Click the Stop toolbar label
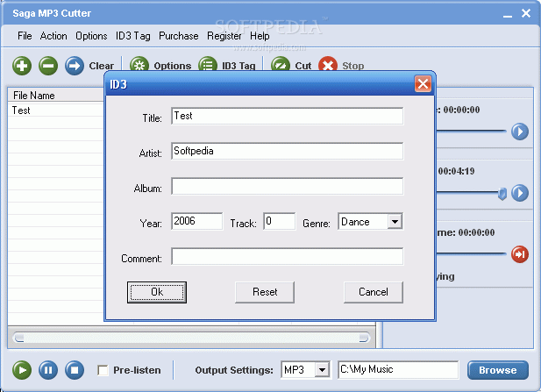The image size is (541, 392). click(353, 66)
